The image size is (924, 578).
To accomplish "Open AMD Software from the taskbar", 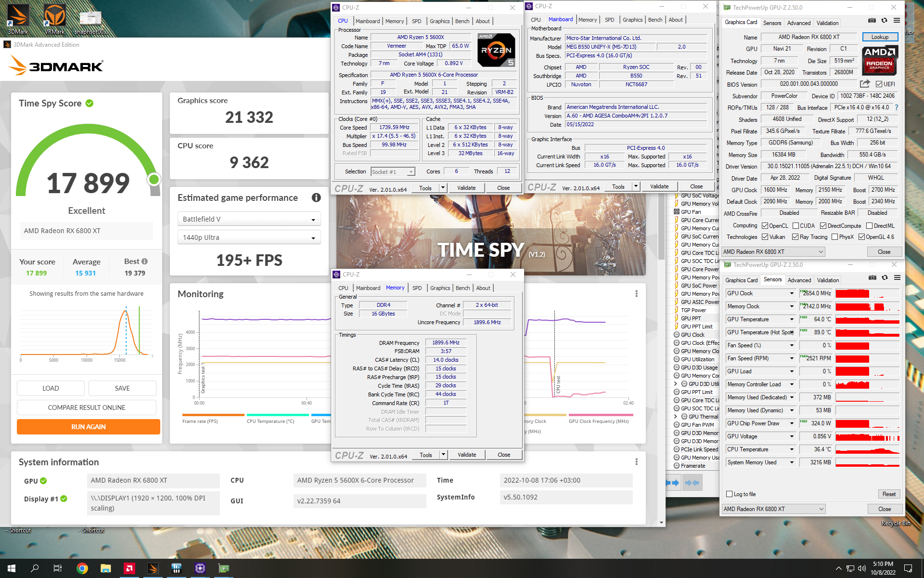I will tap(129, 568).
